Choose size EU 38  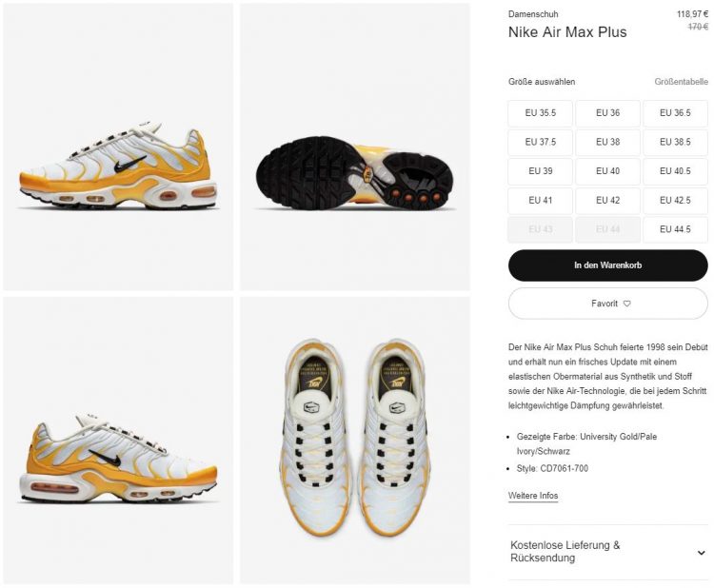point(608,142)
